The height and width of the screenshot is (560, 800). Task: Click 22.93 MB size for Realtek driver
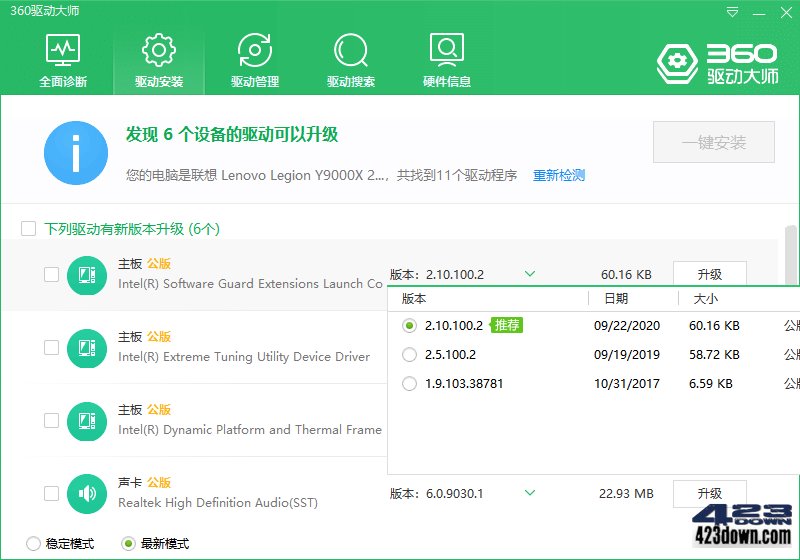626,493
